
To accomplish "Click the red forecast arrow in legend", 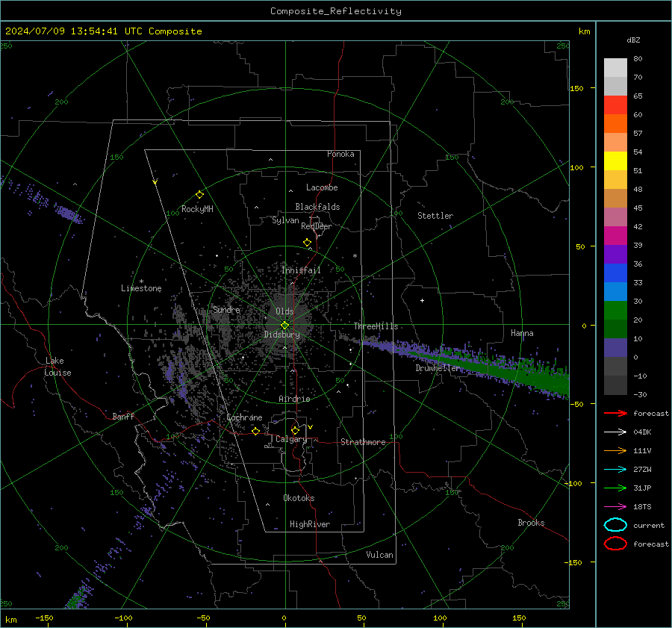I will point(615,413).
